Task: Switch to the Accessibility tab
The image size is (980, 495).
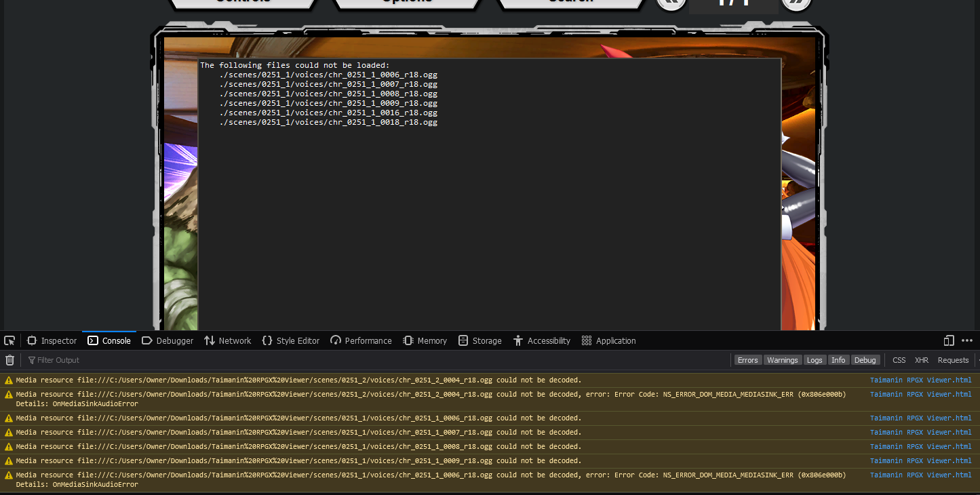Action: 541,340
